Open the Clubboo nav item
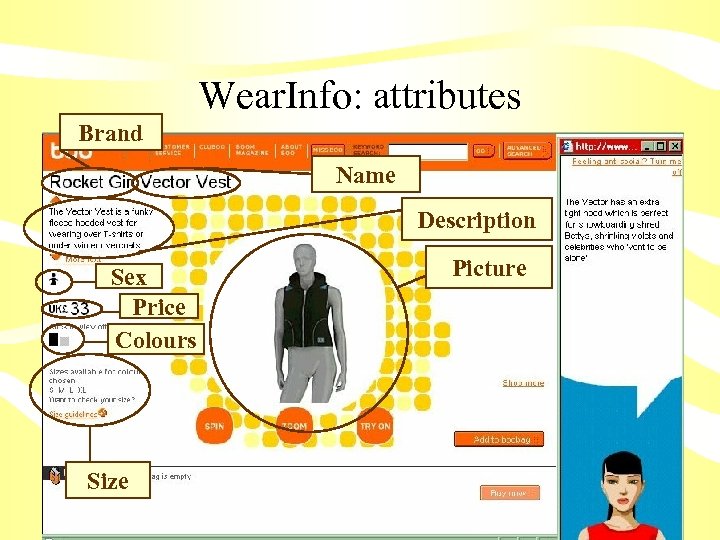The width and height of the screenshot is (720, 540). tap(212, 147)
